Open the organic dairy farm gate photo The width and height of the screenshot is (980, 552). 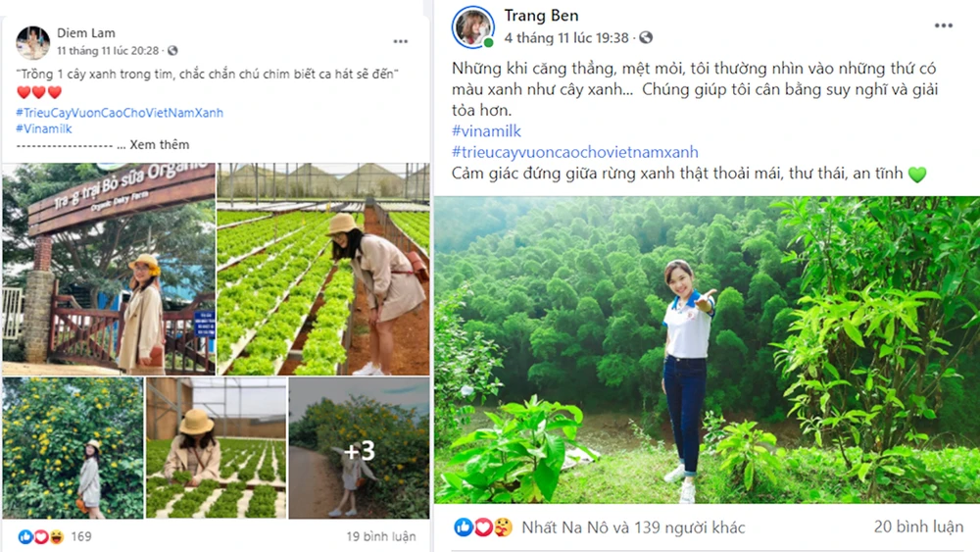(109, 269)
